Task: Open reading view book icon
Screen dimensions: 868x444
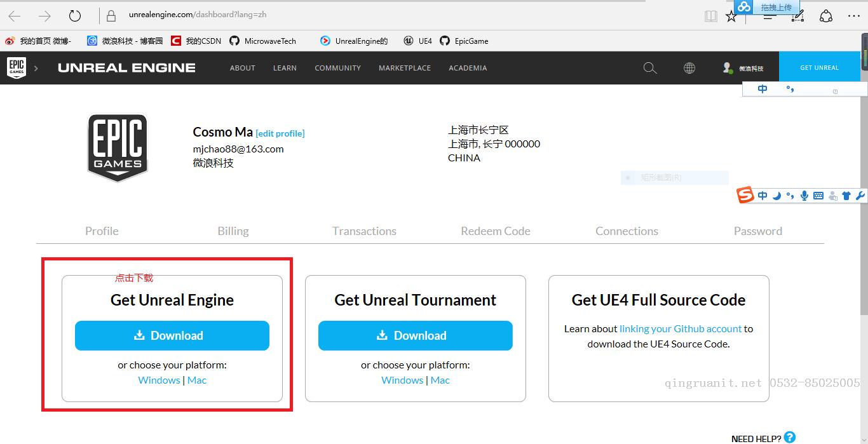Action: tap(711, 16)
